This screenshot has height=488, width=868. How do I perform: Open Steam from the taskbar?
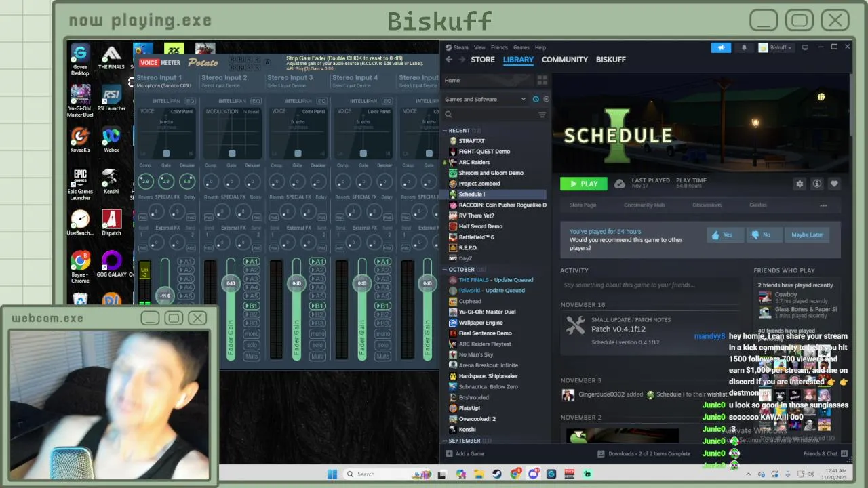click(x=497, y=474)
